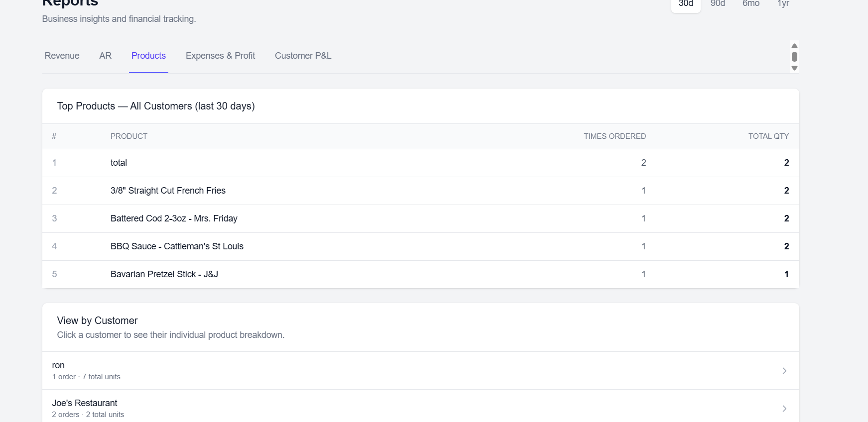Set time range to 6mo
This screenshot has height=422, width=868.
(x=751, y=4)
